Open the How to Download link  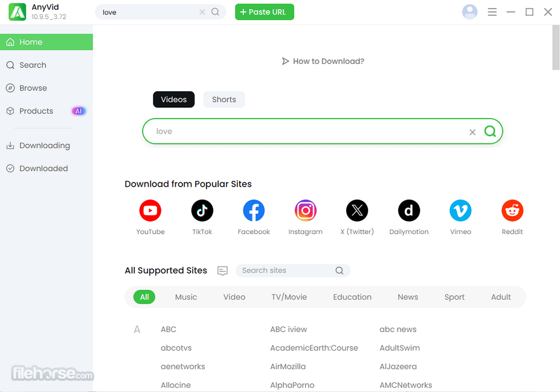click(x=329, y=61)
